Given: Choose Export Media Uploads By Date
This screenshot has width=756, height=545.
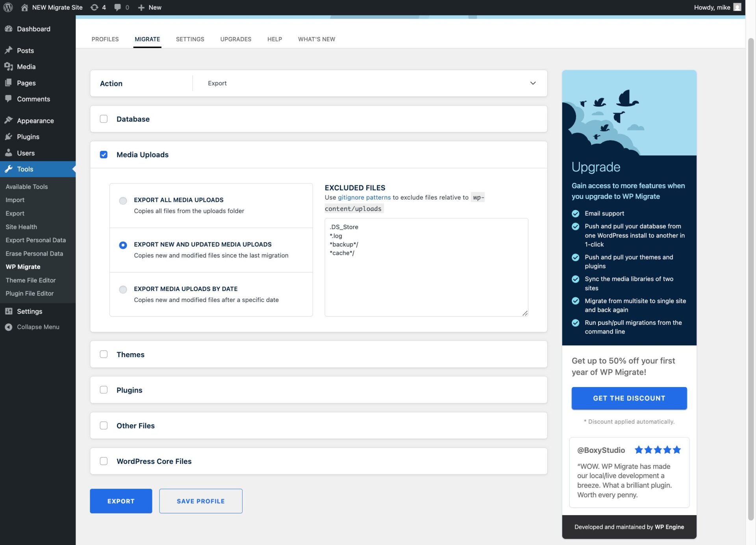Looking at the screenshot, I should pos(123,289).
